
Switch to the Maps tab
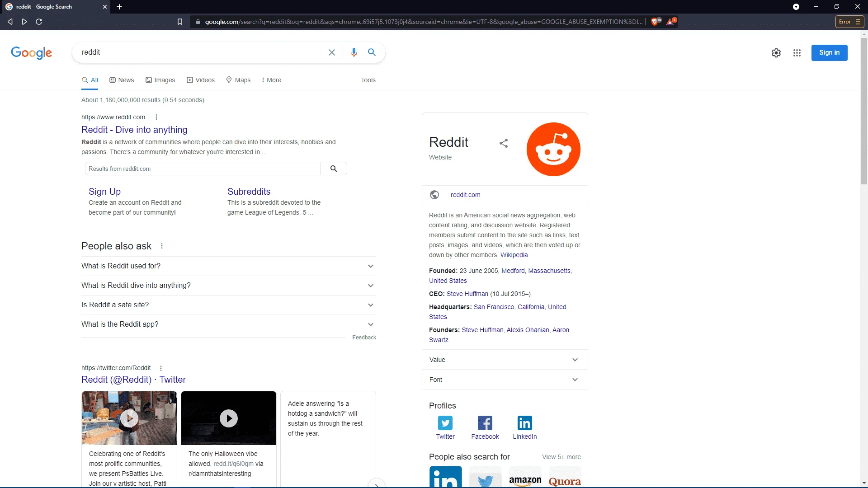(238, 80)
